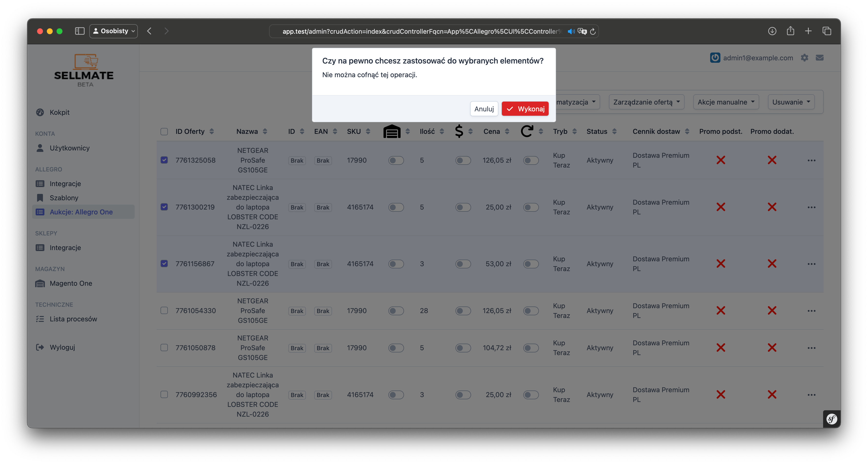Click the settings gear icon
The height and width of the screenshot is (464, 868).
coord(804,58)
